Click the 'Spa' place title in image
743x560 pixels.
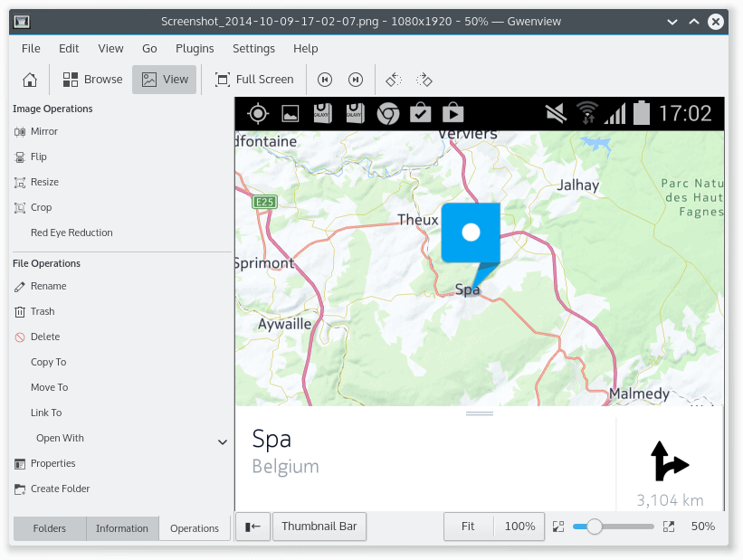point(271,439)
